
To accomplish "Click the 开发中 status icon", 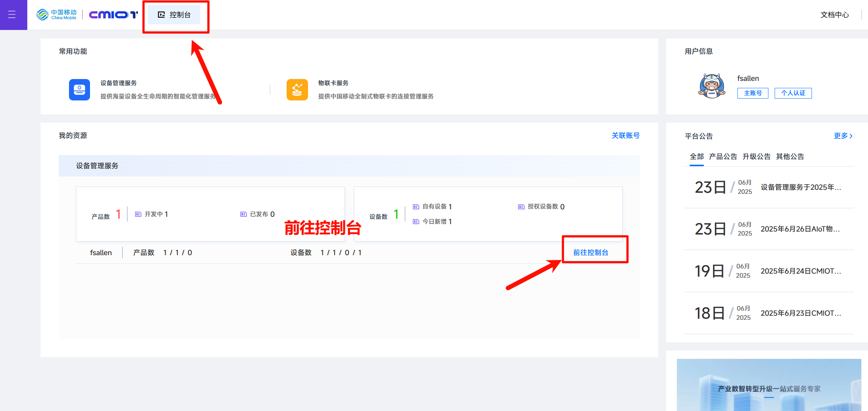I will [138, 214].
